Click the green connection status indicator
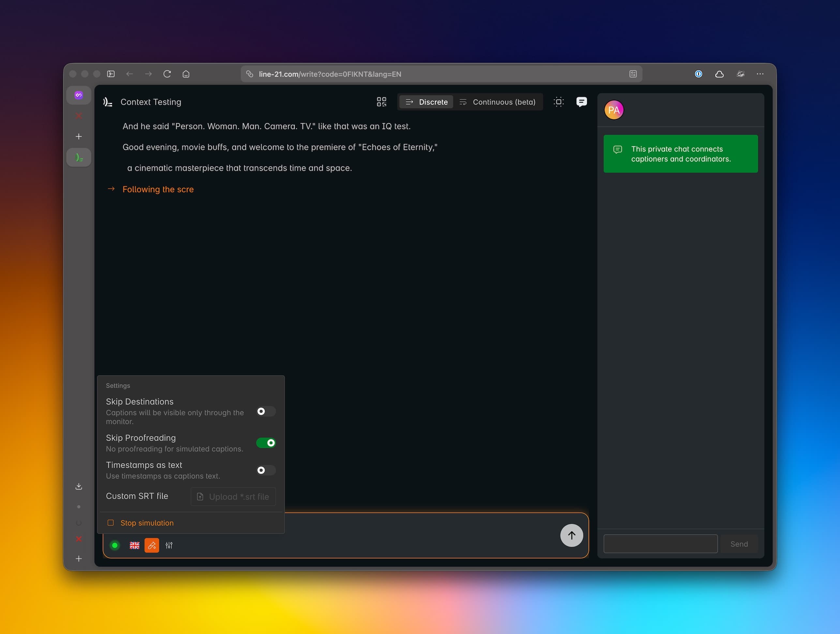 (x=114, y=546)
